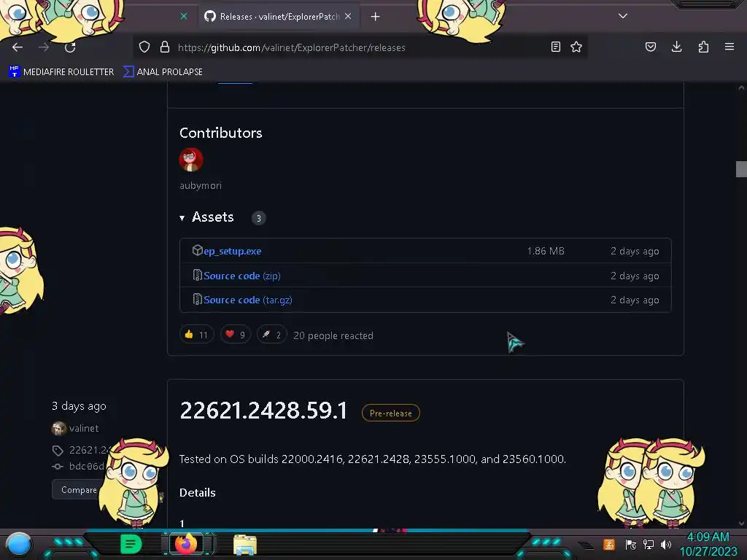Click the ep_setup.exe package icon
This screenshot has width=747, height=560.
coord(197,250)
